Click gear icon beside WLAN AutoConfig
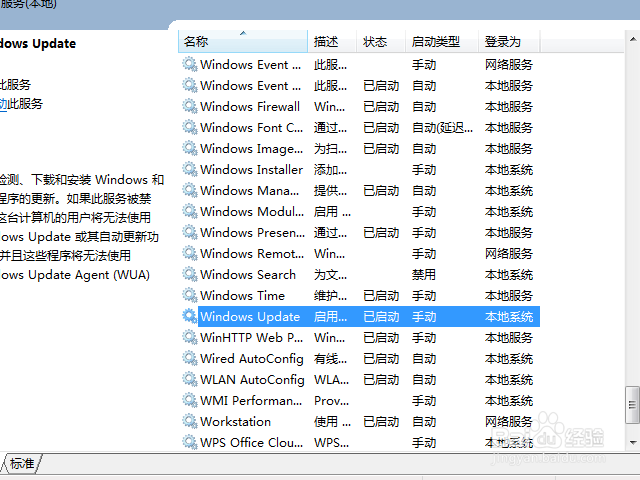 (190, 380)
